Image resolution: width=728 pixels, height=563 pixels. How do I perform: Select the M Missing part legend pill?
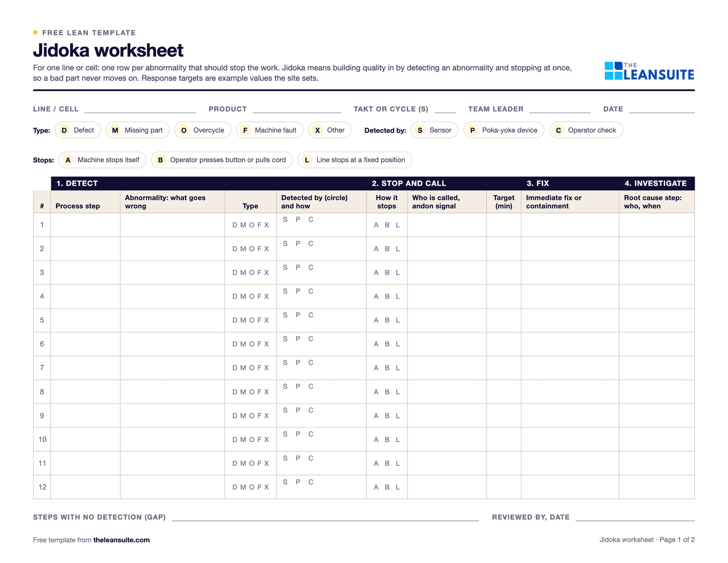[138, 130]
